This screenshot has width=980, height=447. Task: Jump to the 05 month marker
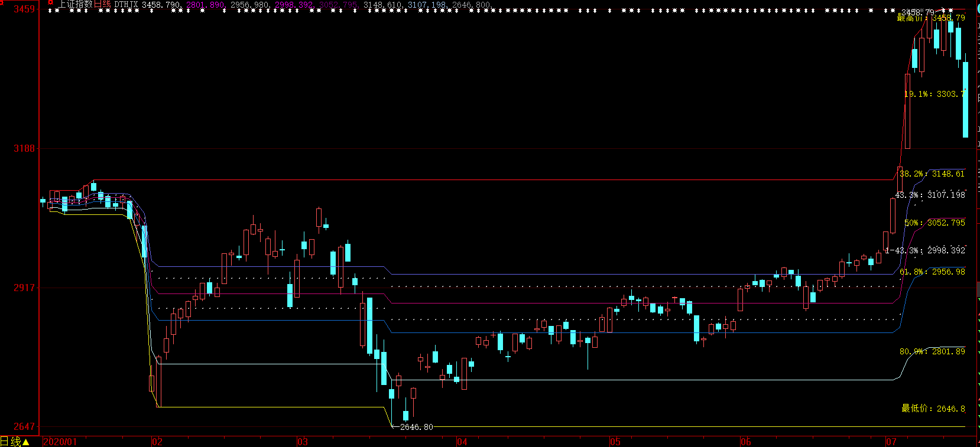[616, 442]
